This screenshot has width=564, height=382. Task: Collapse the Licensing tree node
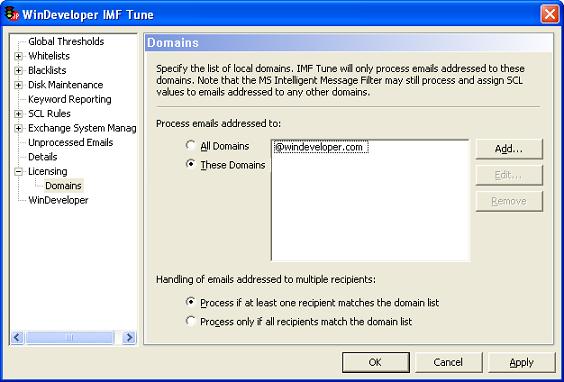pyautogui.click(x=19, y=172)
